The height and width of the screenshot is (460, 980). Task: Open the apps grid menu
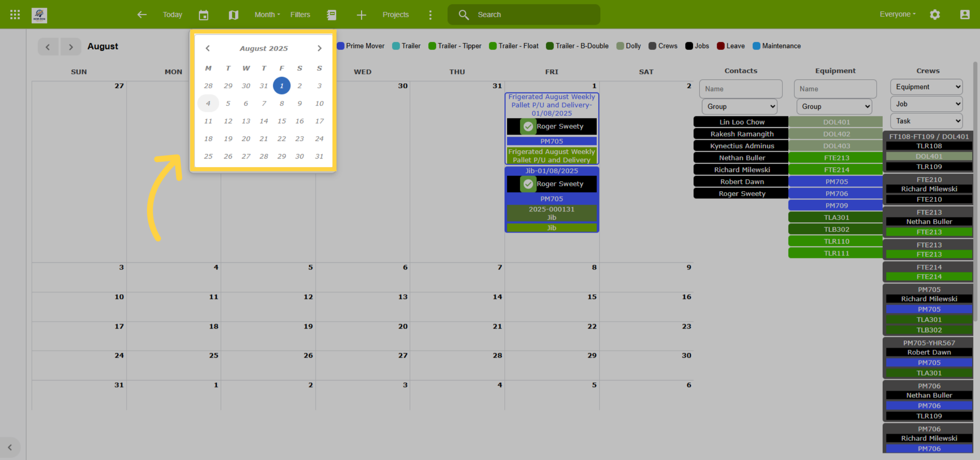(15, 15)
